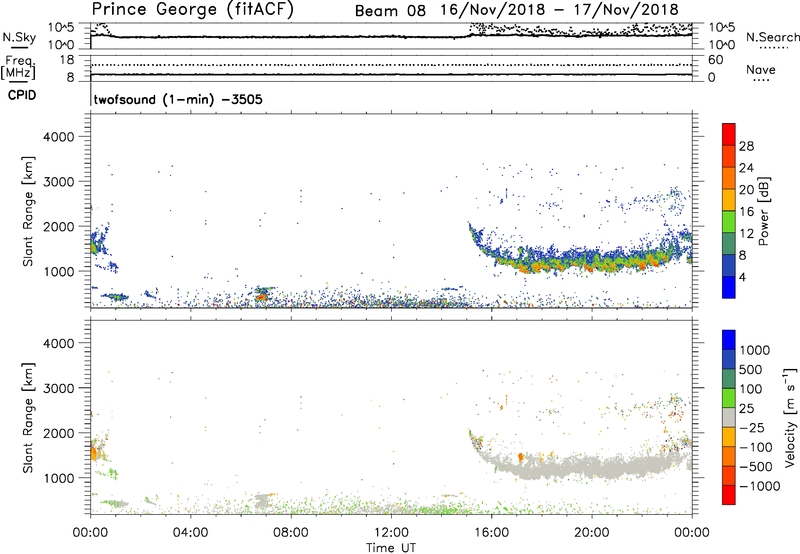Select the 28 label on power color bar
800x554 pixels.
click(746, 146)
